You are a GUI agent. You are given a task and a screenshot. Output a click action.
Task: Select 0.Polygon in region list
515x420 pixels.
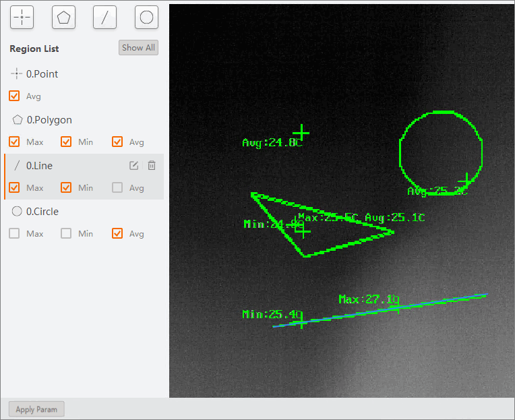(49, 120)
